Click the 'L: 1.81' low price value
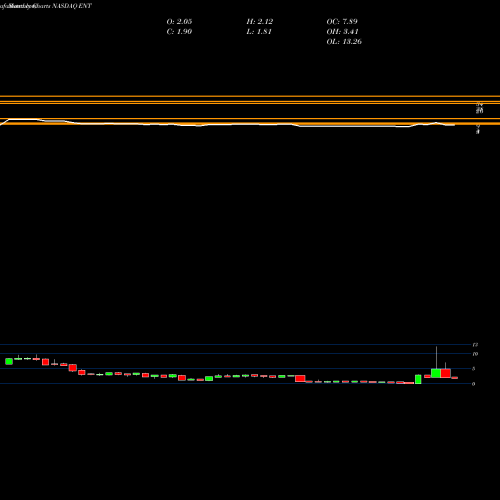Screen dimensions: 500x500 (259, 32)
